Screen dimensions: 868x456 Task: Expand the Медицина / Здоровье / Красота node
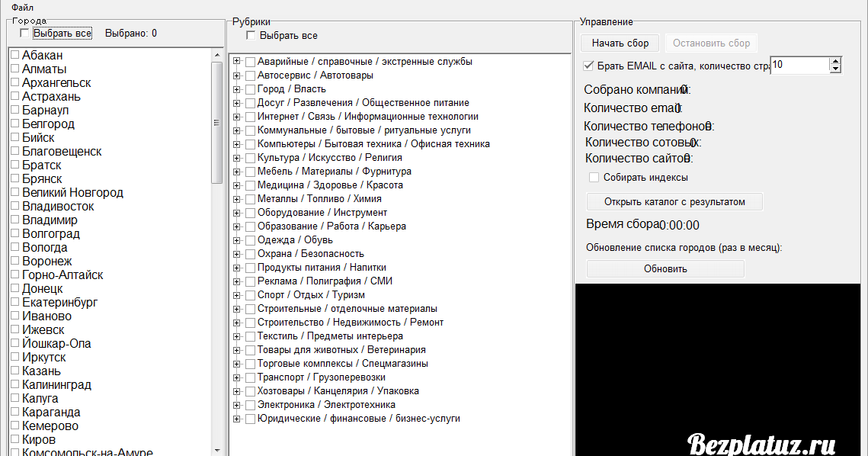(x=236, y=185)
